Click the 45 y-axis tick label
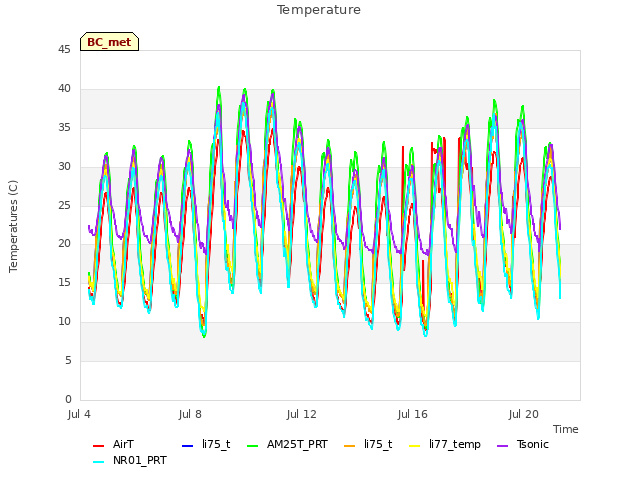 64,50
